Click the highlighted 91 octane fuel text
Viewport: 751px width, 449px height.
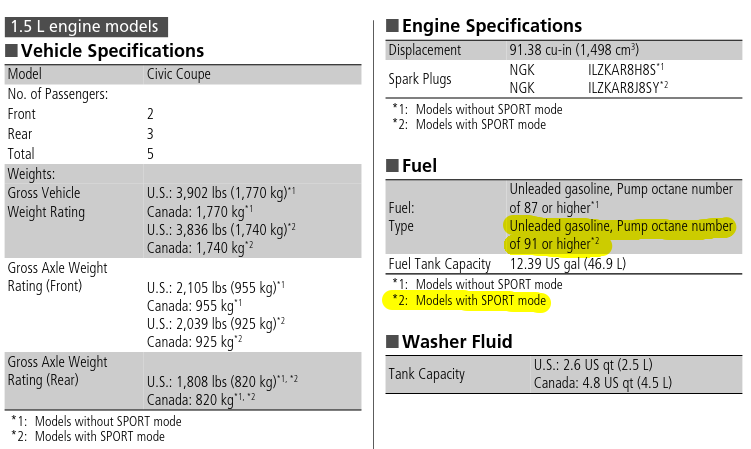click(621, 235)
